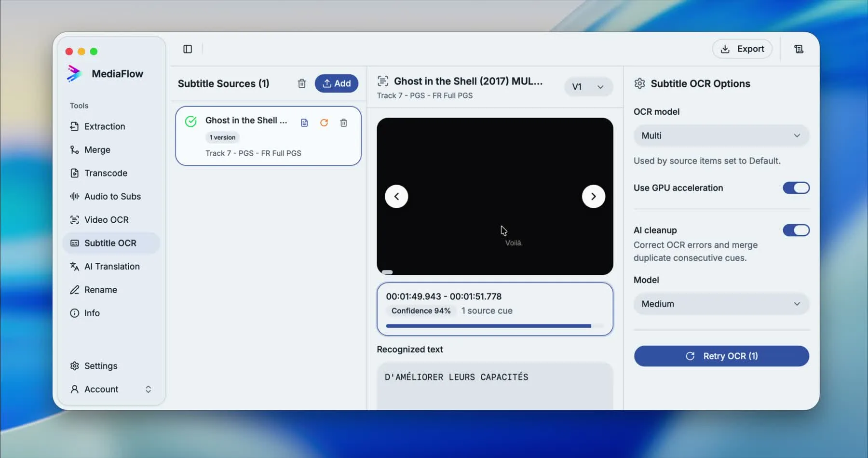Open the Extraction tool
Screen dimensions: 868x458
111,126
